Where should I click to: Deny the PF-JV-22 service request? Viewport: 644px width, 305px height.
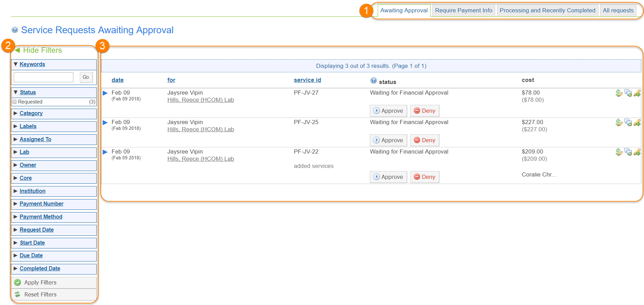point(425,177)
